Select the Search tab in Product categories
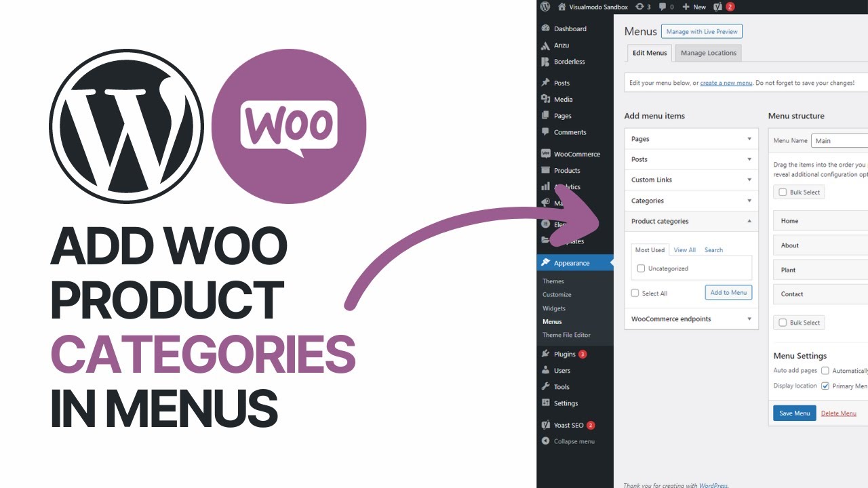The width and height of the screenshot is (868, 488). tap(713, 250)
